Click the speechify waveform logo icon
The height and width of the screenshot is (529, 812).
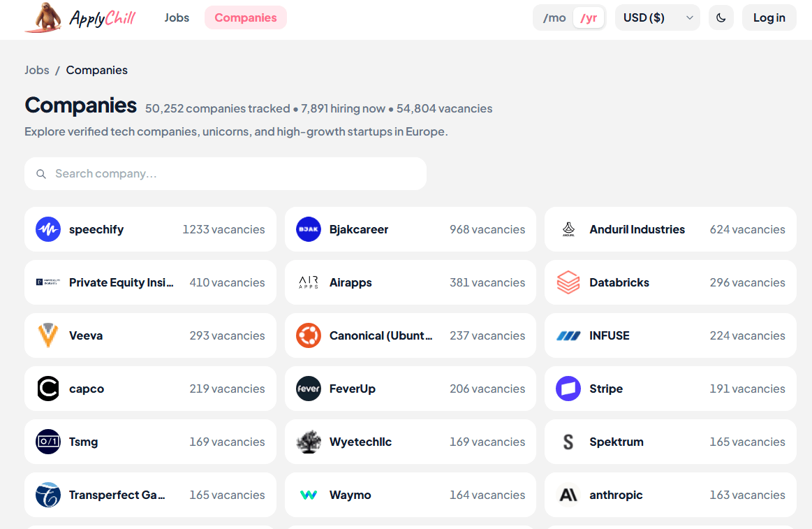point(48,229)
